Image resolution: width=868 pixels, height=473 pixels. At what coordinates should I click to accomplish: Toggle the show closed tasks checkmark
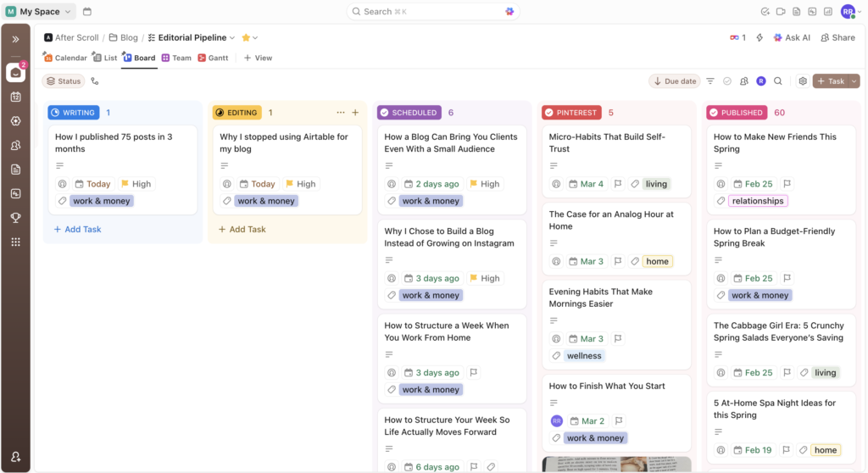click(727, 81)
